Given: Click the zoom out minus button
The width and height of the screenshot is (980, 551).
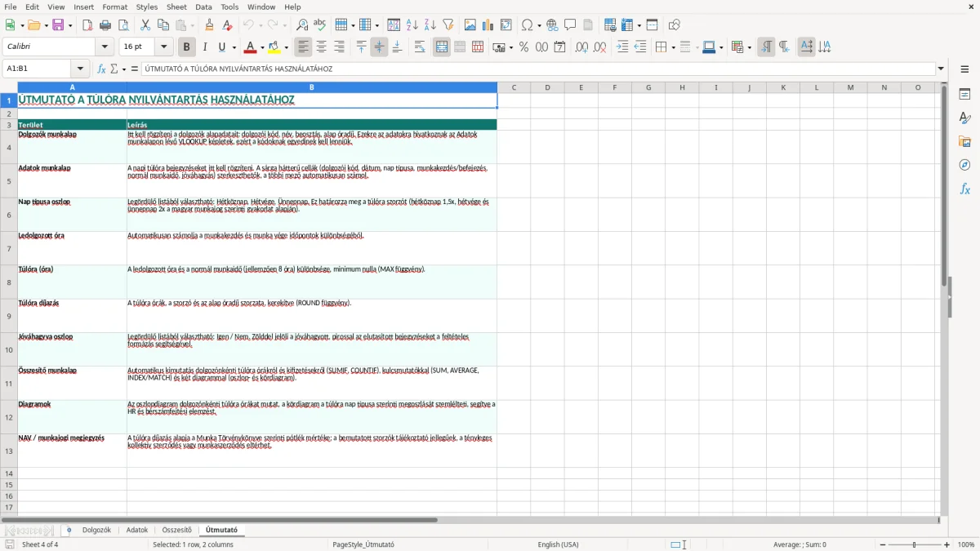Looking at the screenshot, I should point(881,544).
